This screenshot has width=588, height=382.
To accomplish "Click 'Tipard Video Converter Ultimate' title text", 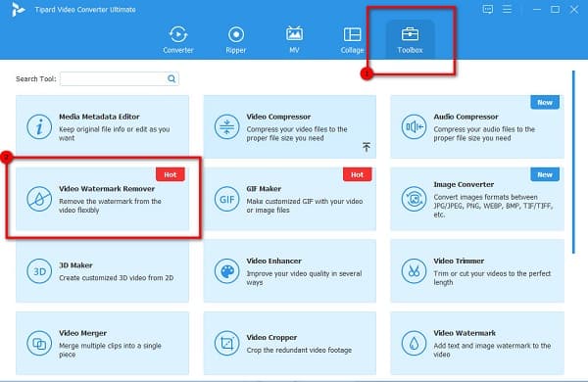I will pyautogui.click(x=85, y=10).
